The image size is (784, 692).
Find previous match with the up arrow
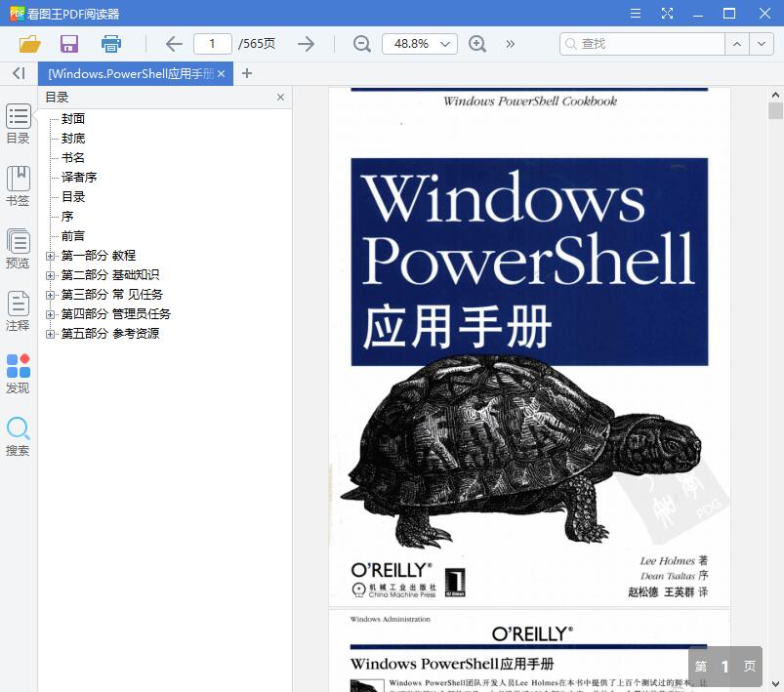[x=737, y=44]
